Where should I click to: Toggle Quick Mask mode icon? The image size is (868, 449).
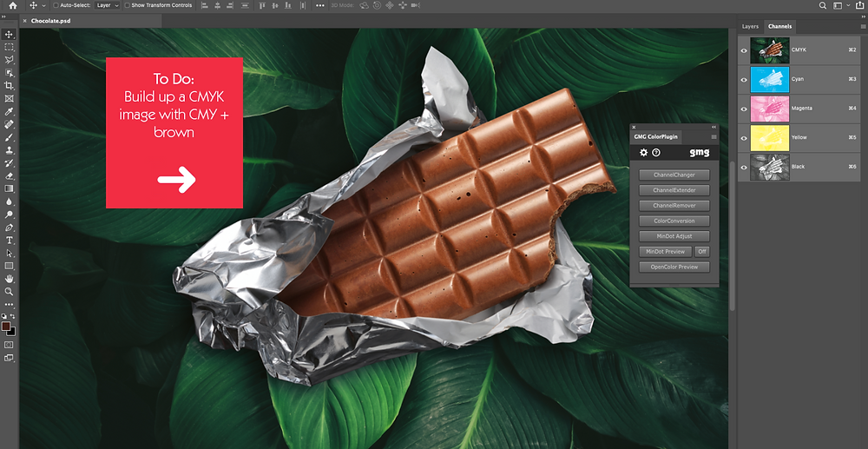pyautogui.click(x=10, y=345)
